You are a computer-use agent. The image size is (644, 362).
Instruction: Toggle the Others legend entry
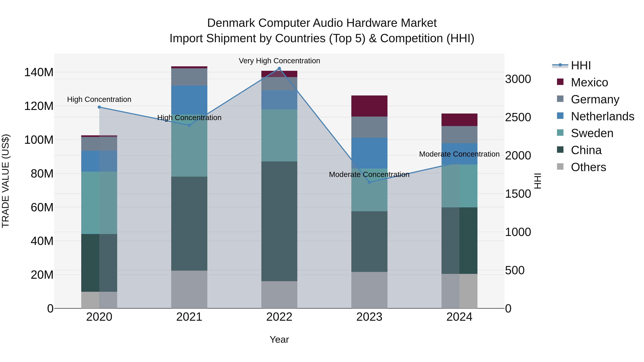click(582, 167)
